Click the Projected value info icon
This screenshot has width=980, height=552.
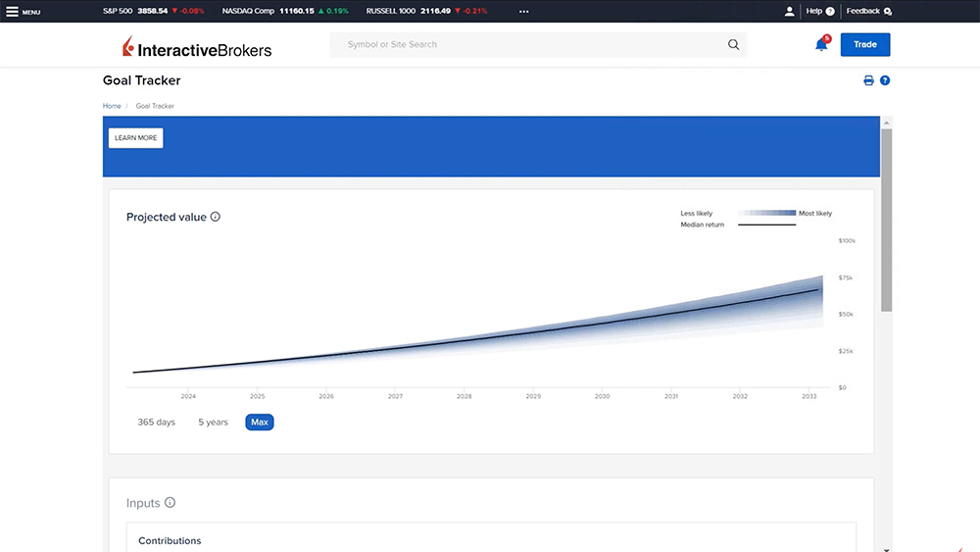216,217
